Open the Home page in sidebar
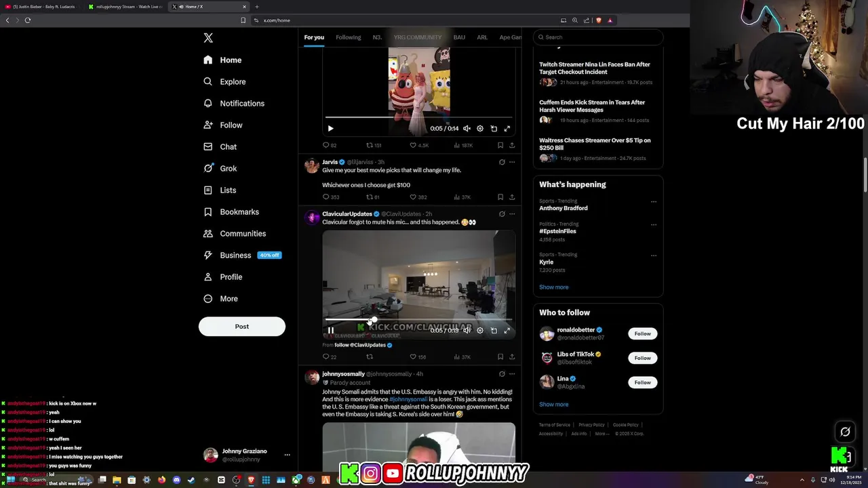The image size is (868, 488). tap(222, 60)
